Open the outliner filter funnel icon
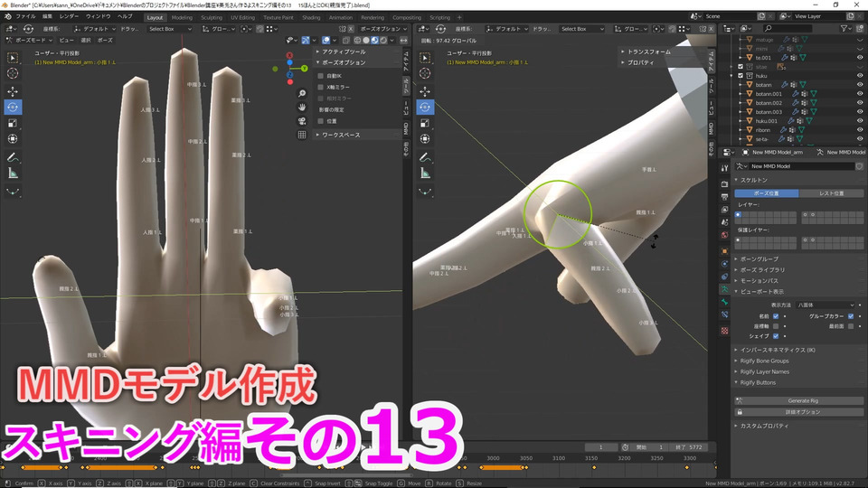This screenshot has height=488, width=868. tap(844, 29)
